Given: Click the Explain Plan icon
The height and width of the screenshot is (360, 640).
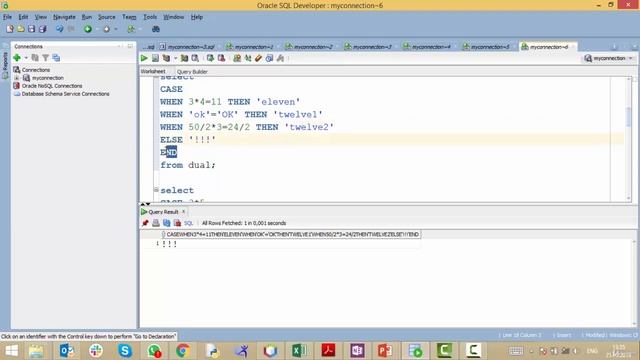Looking at the screenshot, I should (166, 58).
